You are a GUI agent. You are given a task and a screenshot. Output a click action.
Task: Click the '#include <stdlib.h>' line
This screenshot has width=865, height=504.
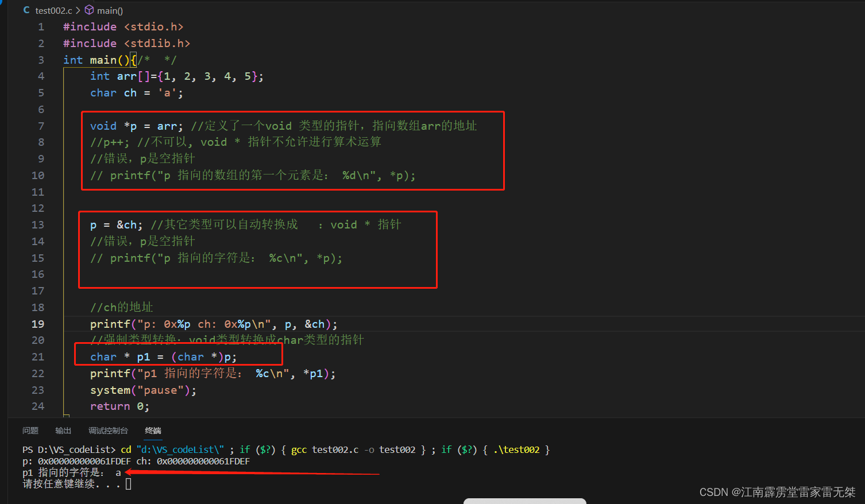pos(126,44)
